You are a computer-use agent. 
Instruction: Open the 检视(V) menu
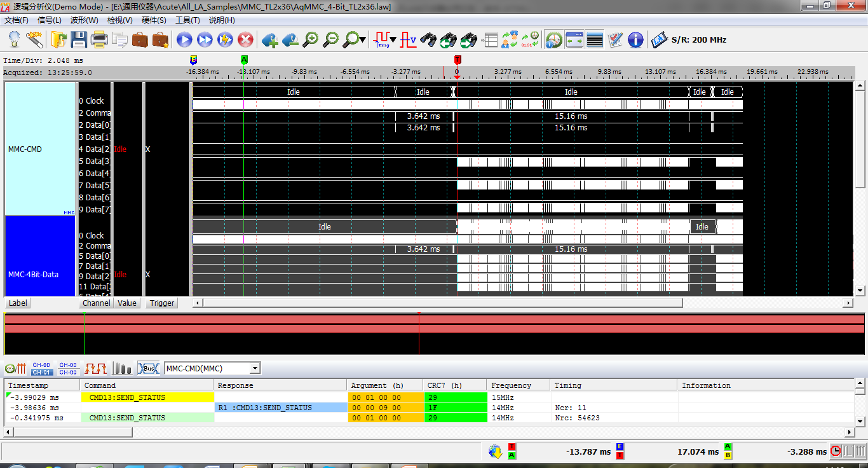[120, 20]
